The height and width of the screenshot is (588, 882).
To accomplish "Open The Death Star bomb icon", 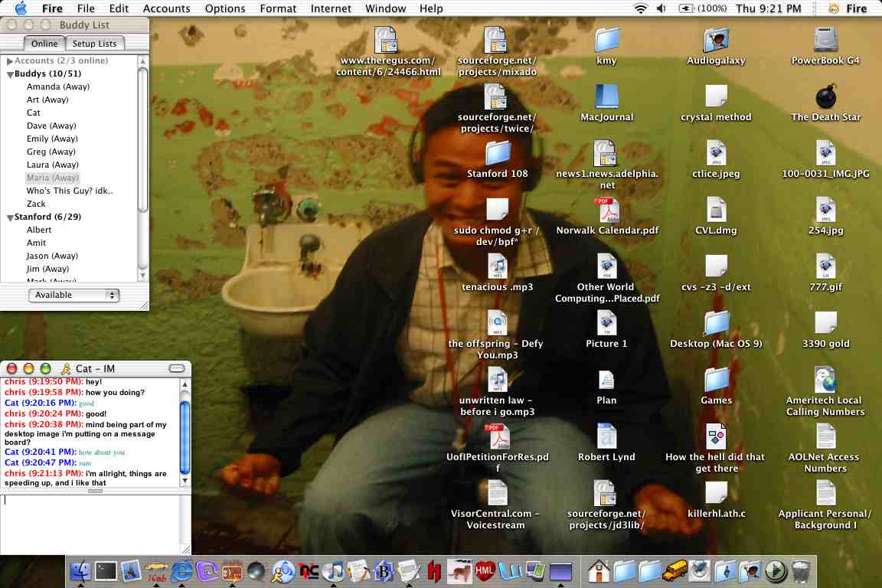I will point(825,96).
